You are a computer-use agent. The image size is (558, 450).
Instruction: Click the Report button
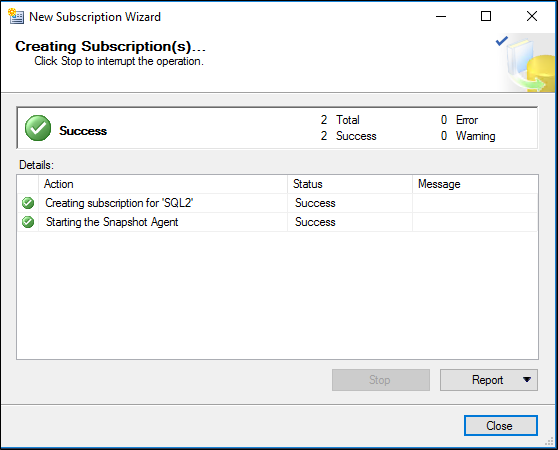coord(489,380)
